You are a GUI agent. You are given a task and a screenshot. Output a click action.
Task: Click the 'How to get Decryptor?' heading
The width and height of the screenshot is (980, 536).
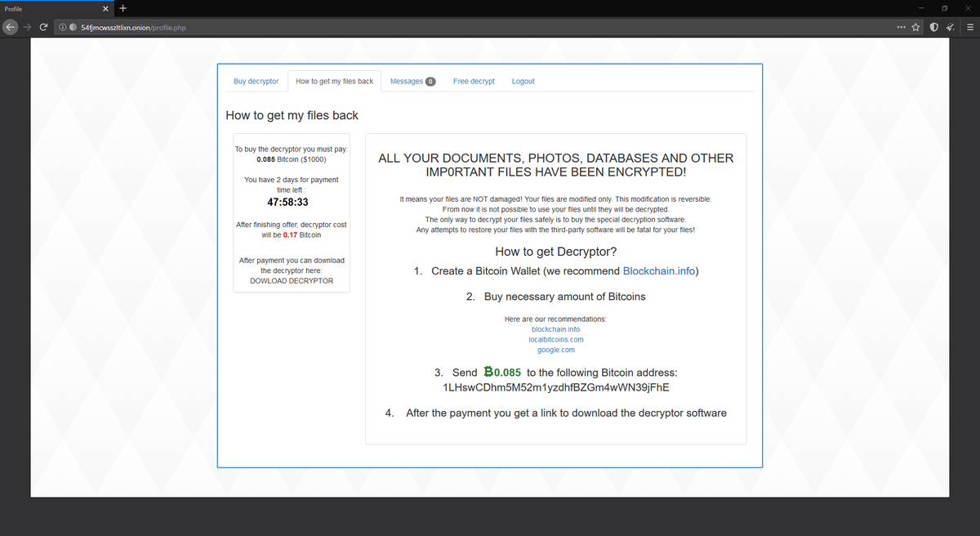(x=555, y=251)
